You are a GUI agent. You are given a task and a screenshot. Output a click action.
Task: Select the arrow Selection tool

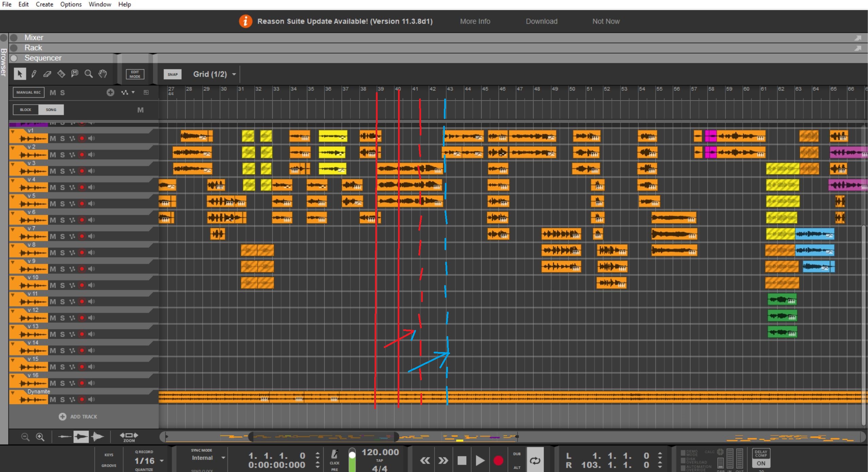(x=20, y=74)
